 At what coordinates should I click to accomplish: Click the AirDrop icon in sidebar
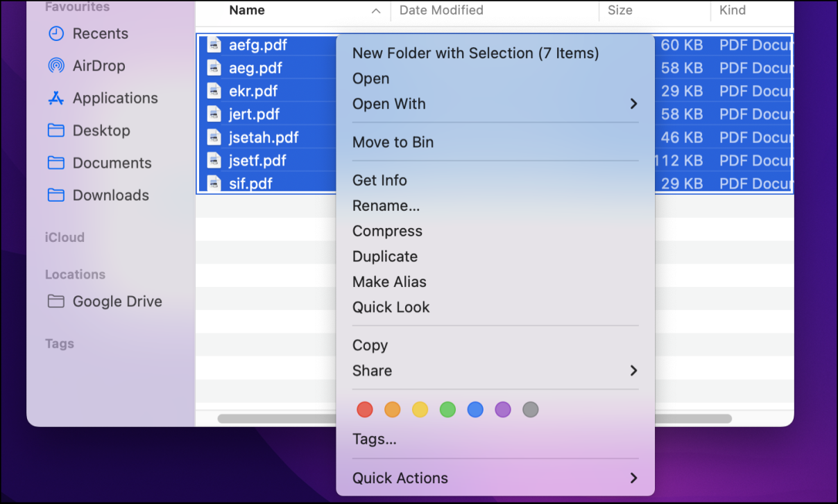point(56,66)
